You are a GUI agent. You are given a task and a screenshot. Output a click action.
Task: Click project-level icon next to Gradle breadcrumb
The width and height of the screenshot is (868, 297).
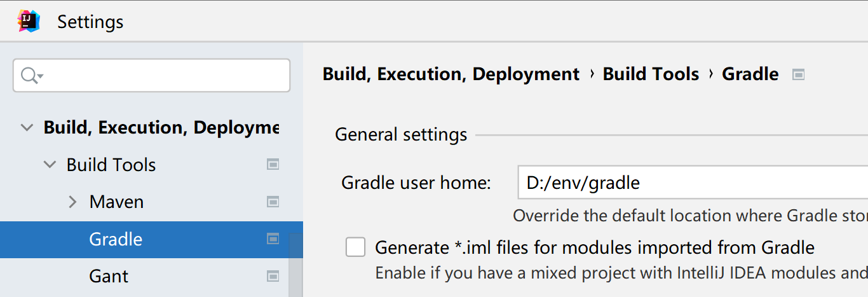799,74
